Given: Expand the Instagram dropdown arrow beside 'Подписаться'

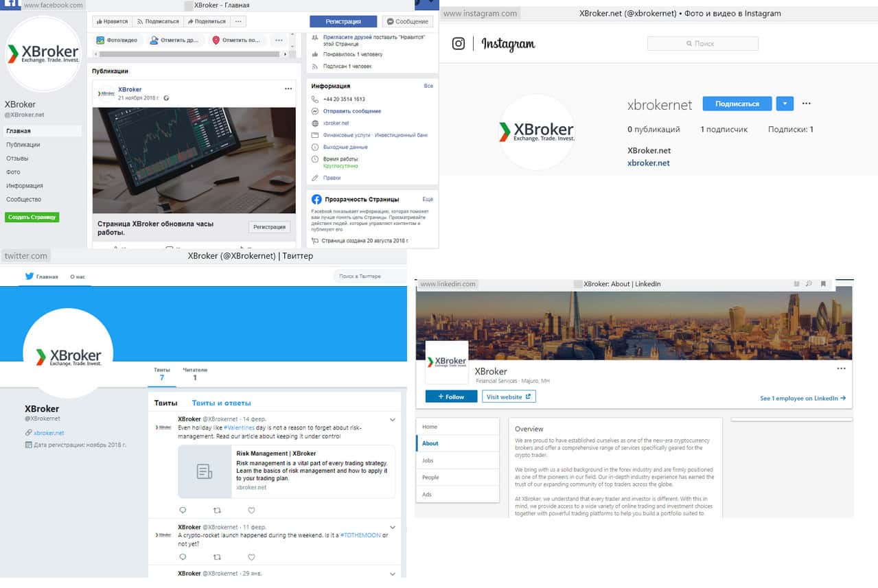Looking at the screenshot, I should pos(785,104).
